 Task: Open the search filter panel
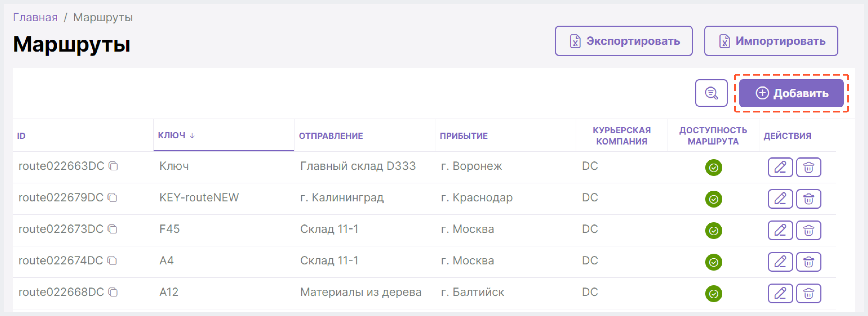[711, 93]
